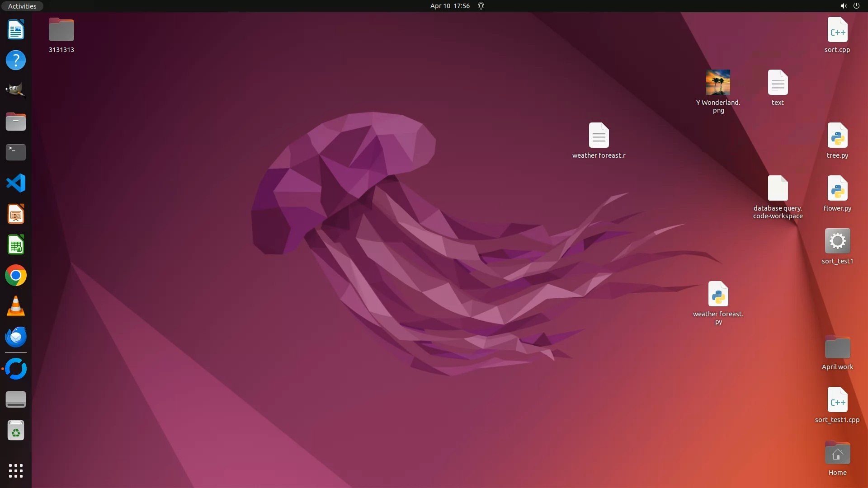Click the Help question mark icon
This screenshot has height=488, width=868.
coord(16,60)
